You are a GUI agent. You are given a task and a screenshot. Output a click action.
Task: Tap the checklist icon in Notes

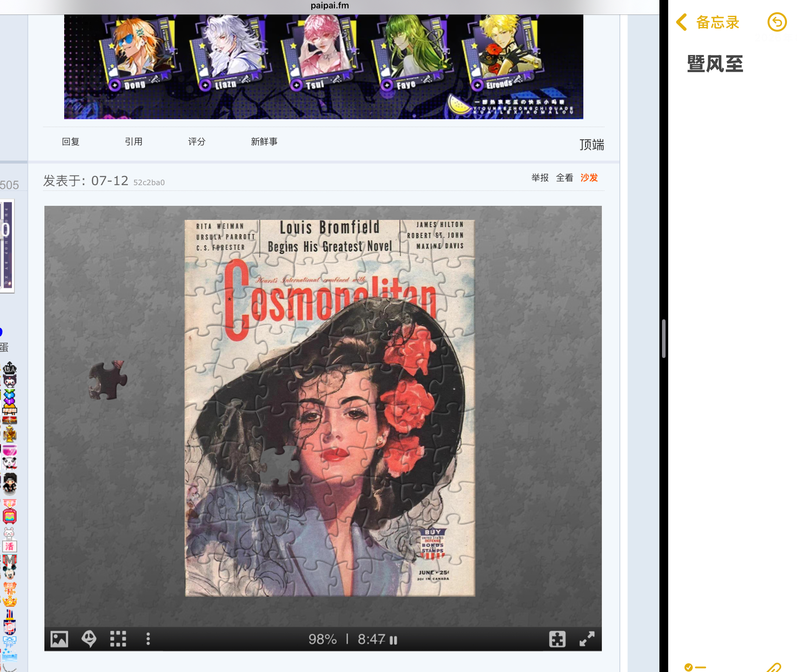point(695,667)
